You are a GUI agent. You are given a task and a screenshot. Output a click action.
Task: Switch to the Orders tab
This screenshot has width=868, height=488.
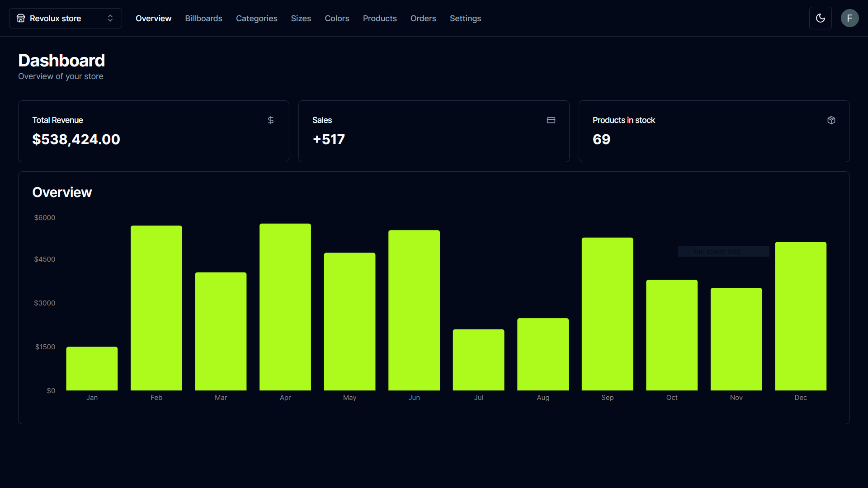(x=423, y=19)
